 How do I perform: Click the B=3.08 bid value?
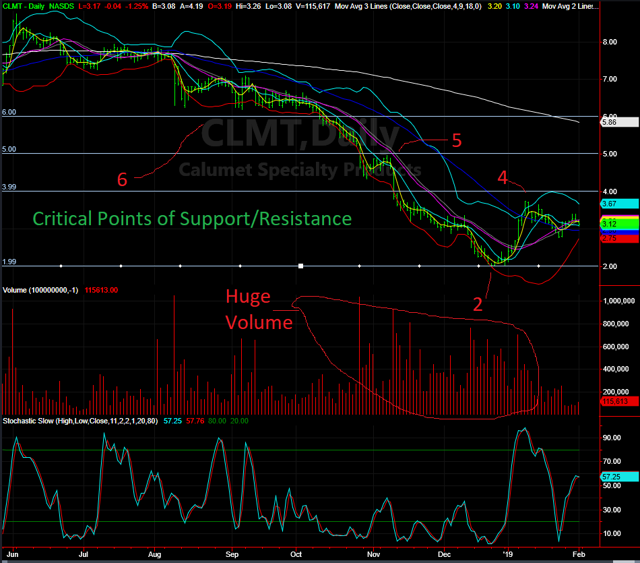click(x=163, y=6)
